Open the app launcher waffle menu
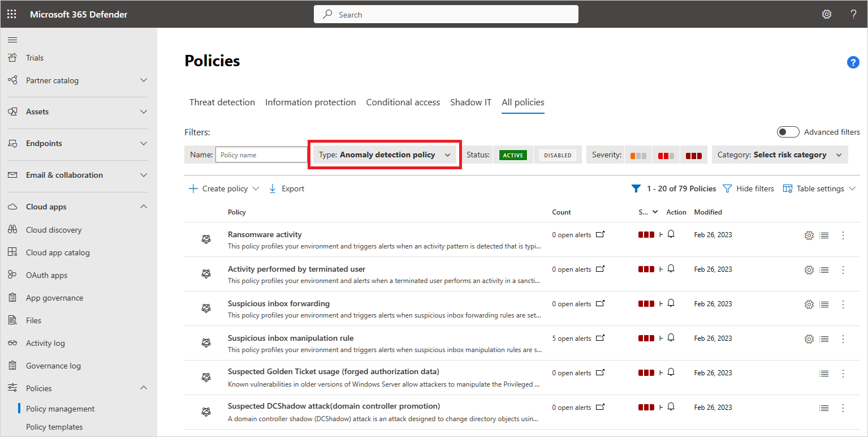Screen dimensions: 868x437 coord(11,14)
